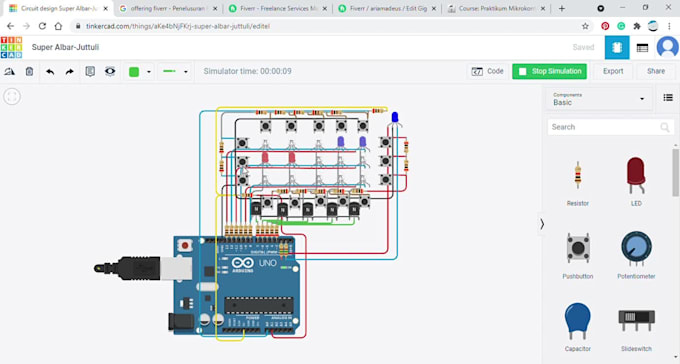Click the Pinterest extension icon
The image size is (680, 364).
pos(605,26)
